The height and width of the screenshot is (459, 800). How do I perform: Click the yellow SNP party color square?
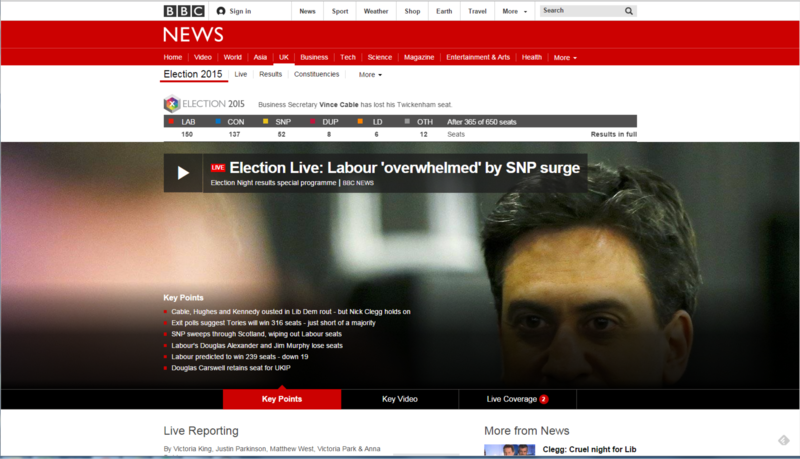265,121
